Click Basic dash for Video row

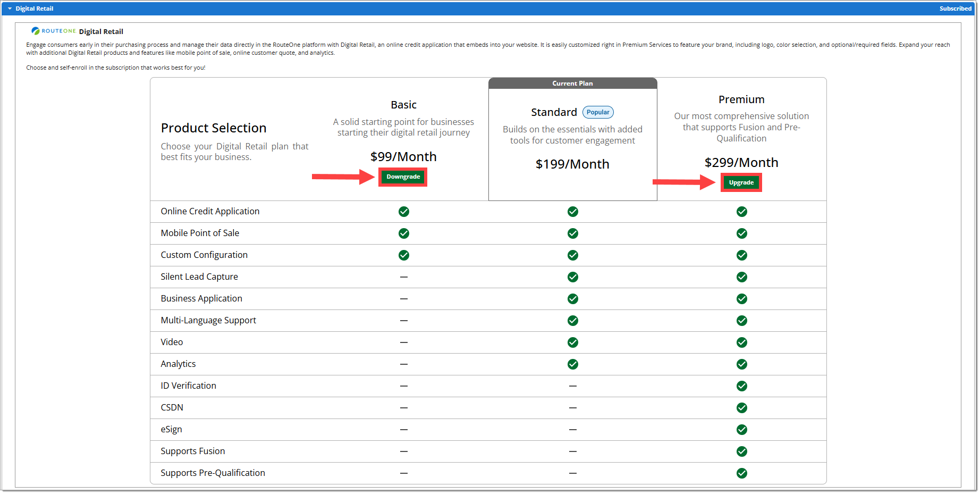point(404,342)
